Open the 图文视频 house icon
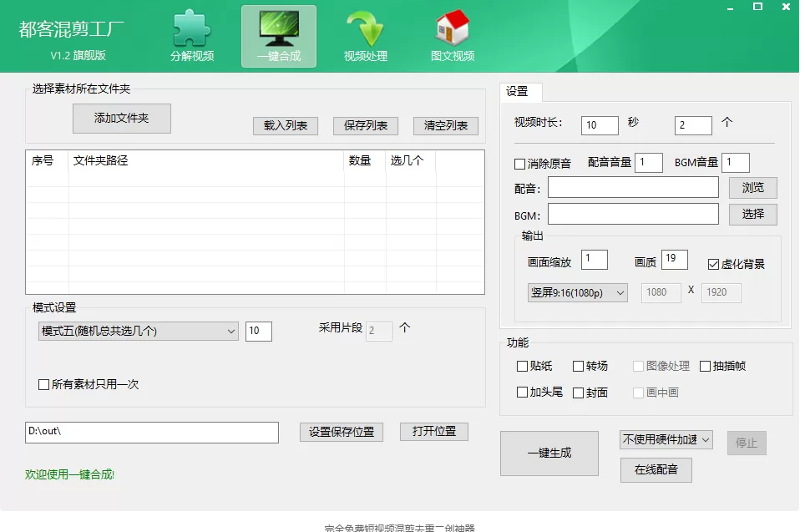This screenshot has height=532, width=805. tap(453, 36)
